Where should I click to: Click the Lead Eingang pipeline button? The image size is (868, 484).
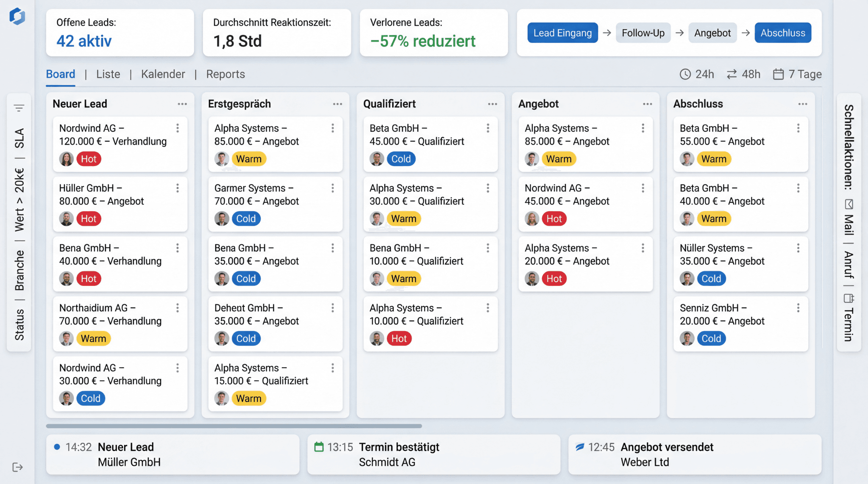(562, 33)
